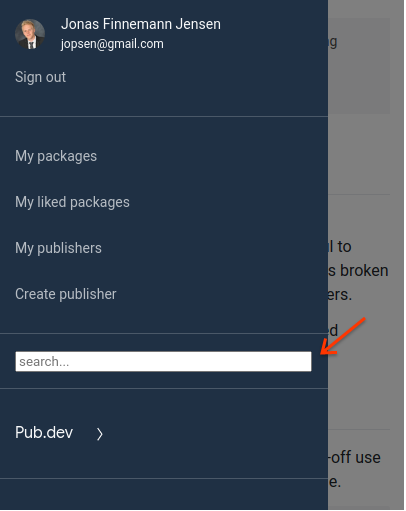
Task: Open My packages
Action: coord(56,156)
